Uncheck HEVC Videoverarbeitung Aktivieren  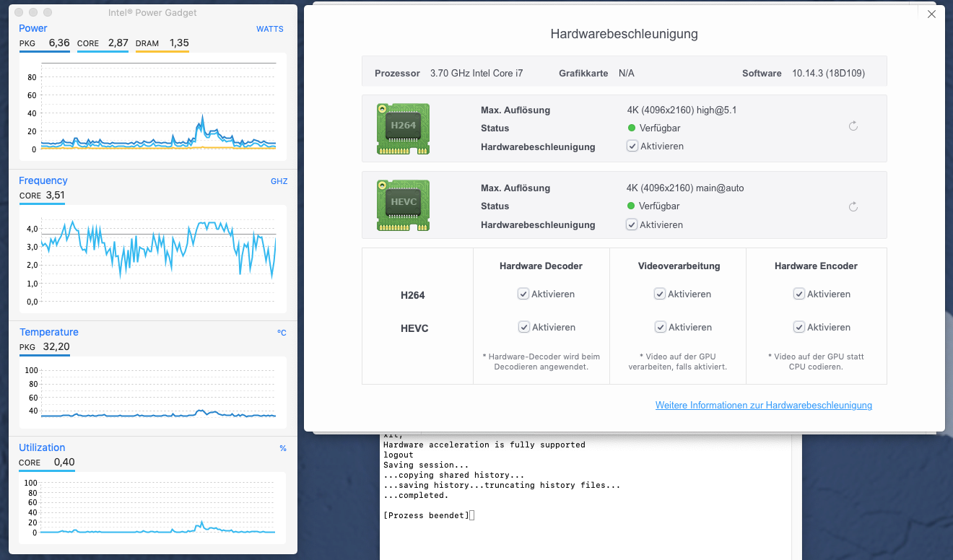[661, 327]
